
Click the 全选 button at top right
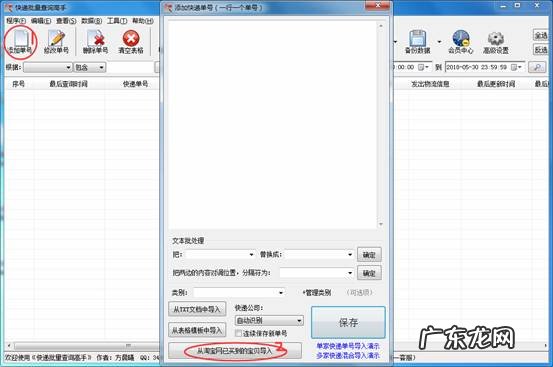pos(541,35)
